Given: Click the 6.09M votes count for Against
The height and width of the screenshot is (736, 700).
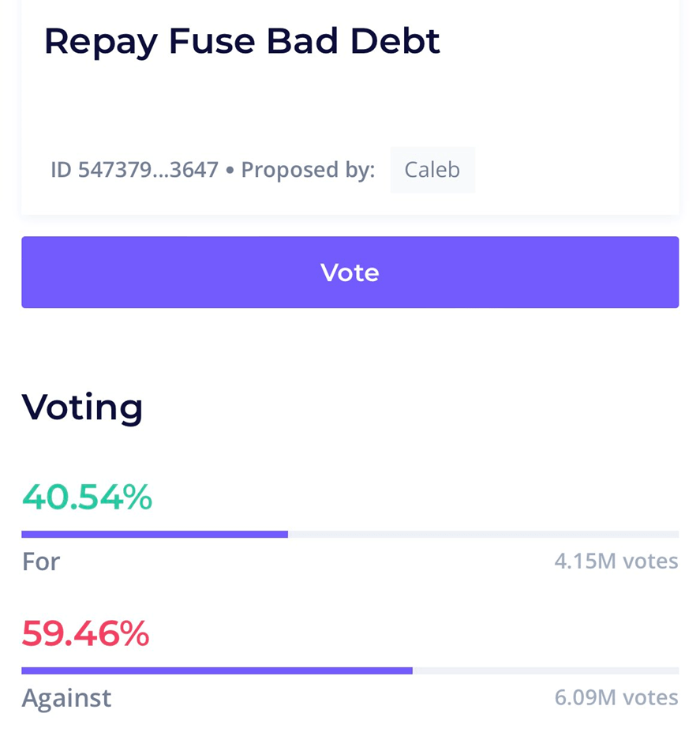Looking at the screenshot, I should (615, 697).
